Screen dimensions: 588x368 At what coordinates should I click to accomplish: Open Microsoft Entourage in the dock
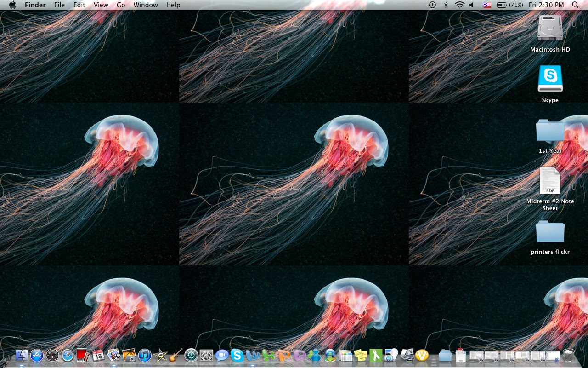click(x=299, y=355)
